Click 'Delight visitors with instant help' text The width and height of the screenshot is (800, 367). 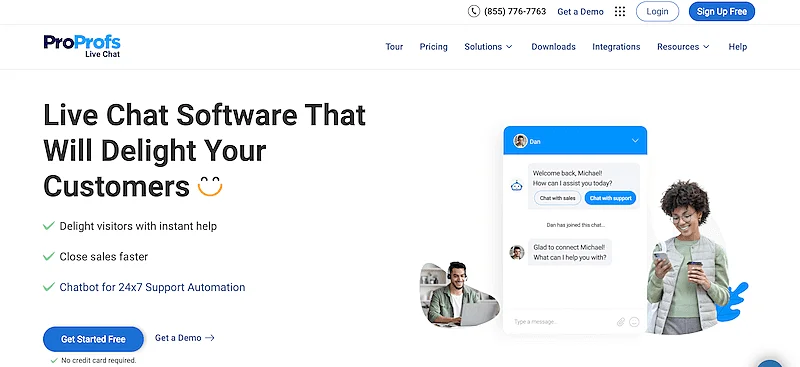[138, 226]
